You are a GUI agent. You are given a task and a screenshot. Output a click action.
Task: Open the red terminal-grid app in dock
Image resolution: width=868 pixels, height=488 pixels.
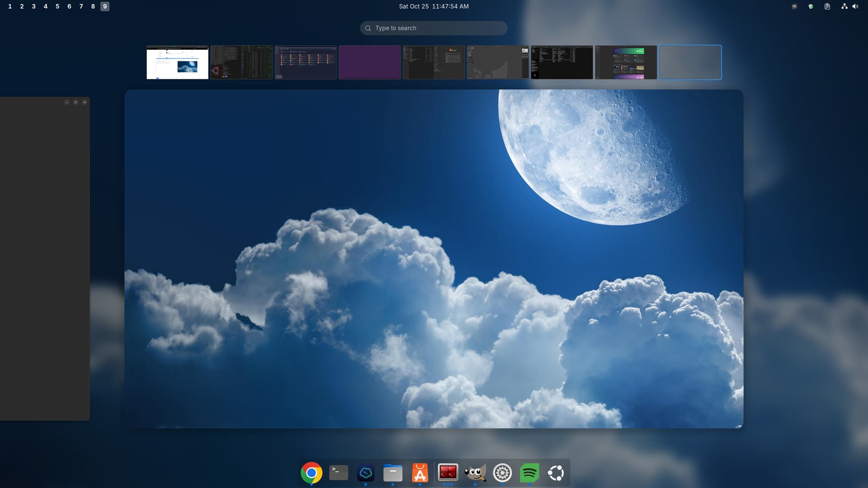click(x=448, y=473)
